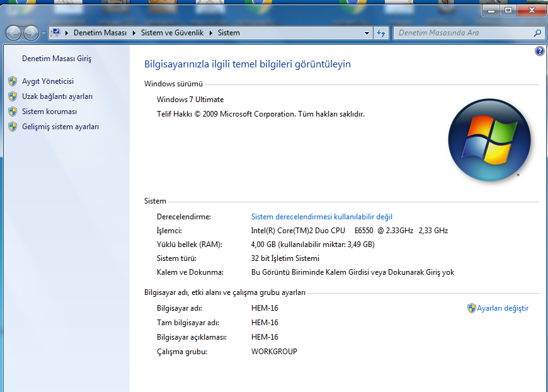Click the shield icon beside Uzak bağlantı ayarları
Image resolution: width=548 pixels, height=392 pixels.
(13, 96)
